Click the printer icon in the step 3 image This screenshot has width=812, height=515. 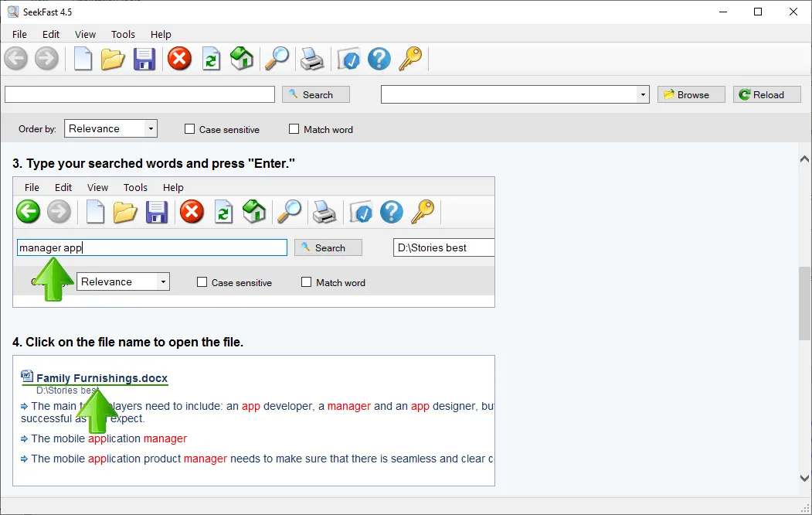(324, 212)
